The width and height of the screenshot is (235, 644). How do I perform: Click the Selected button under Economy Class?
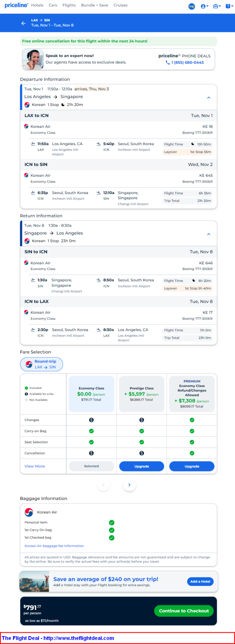point(92,466)
